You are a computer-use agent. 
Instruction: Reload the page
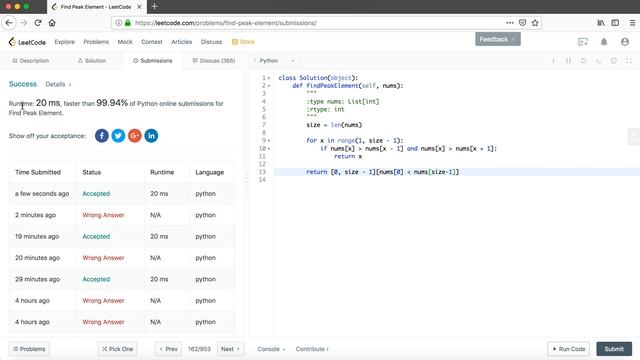(x=38, y=23)
